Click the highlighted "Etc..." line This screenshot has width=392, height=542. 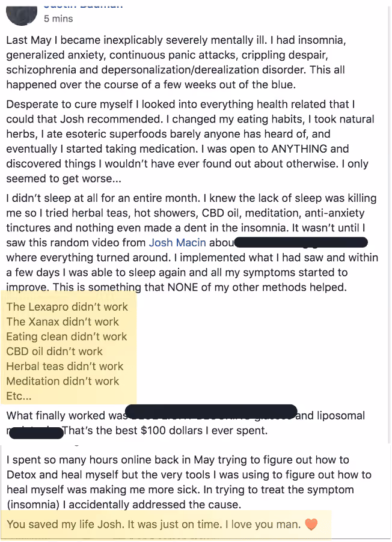click(19, 396)
